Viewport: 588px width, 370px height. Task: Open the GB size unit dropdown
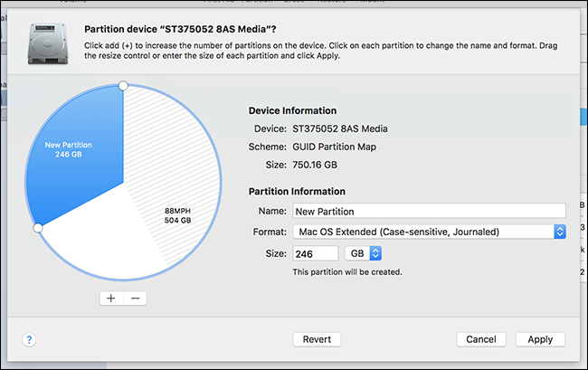pyautogui.click(x=363, y=253)
